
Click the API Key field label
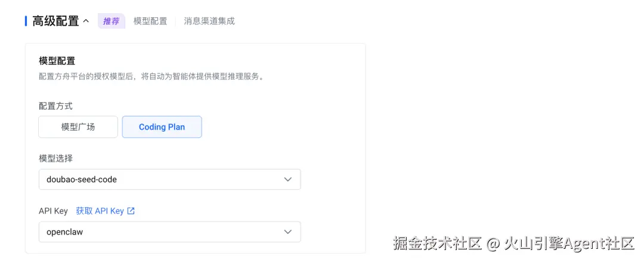click(53, 211)
